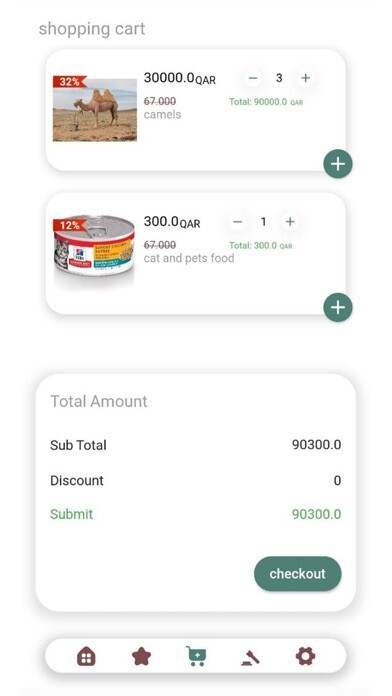Click the 32% discount badge

click(x=70, y=82)
